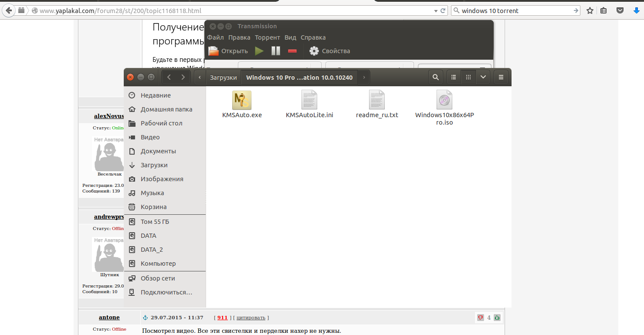This screenshot has width=644, height=335.
Task: Open the Видео folder in the sidebar
Action: pyautogui.click(x=165, y=137)
